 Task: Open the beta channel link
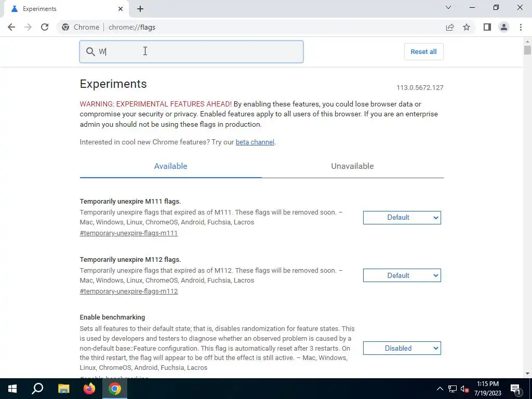point(255,142)
